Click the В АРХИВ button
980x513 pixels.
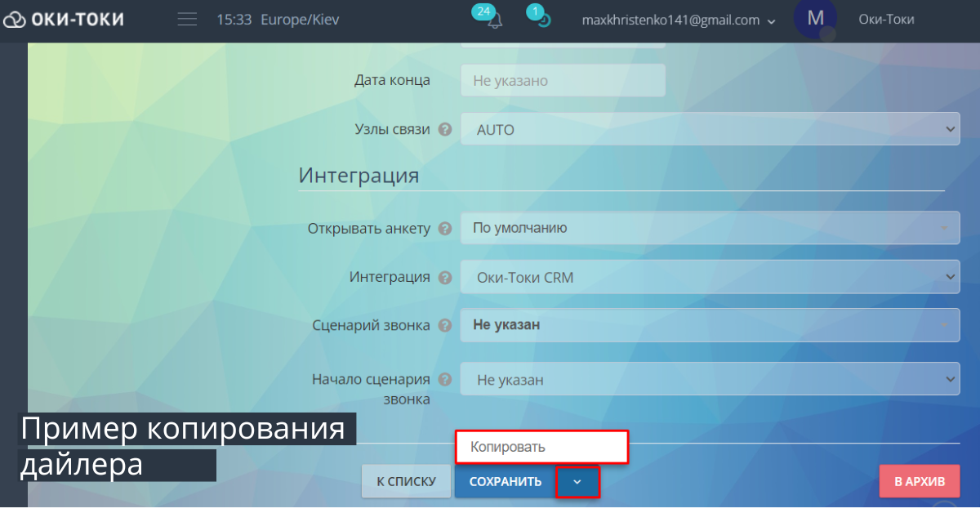click(x=919, y=481)
